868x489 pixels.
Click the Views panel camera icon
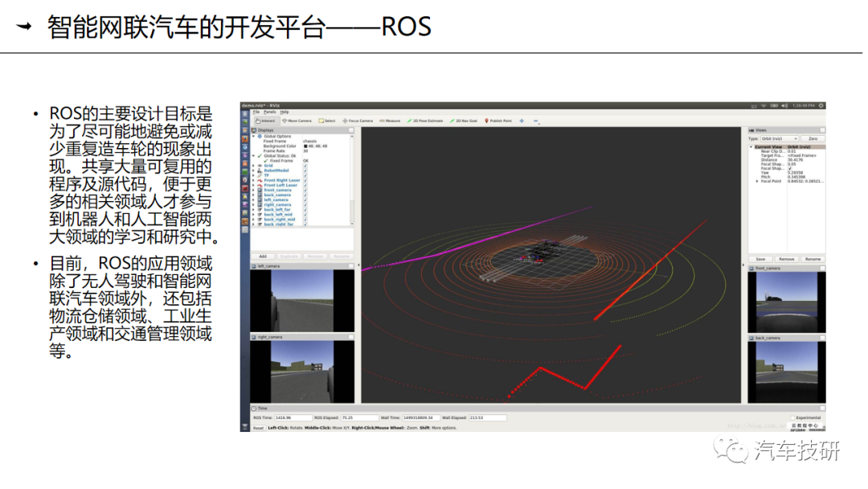pyautogui.click(x=751, y=130)
